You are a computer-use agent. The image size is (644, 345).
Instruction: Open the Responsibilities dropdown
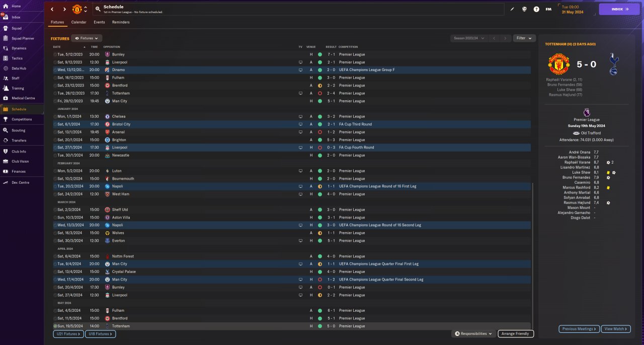click(473, 333)
